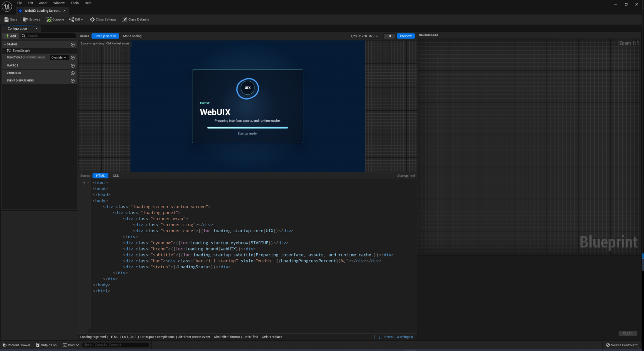Click the Warnings 0 status text
Screen dimensions: 644x351
(x=405, y=337)
